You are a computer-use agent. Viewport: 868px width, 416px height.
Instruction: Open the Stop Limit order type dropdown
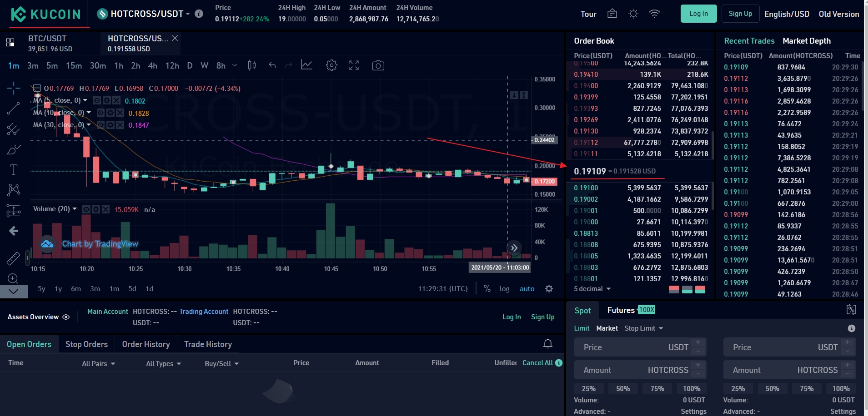[643, 328]
